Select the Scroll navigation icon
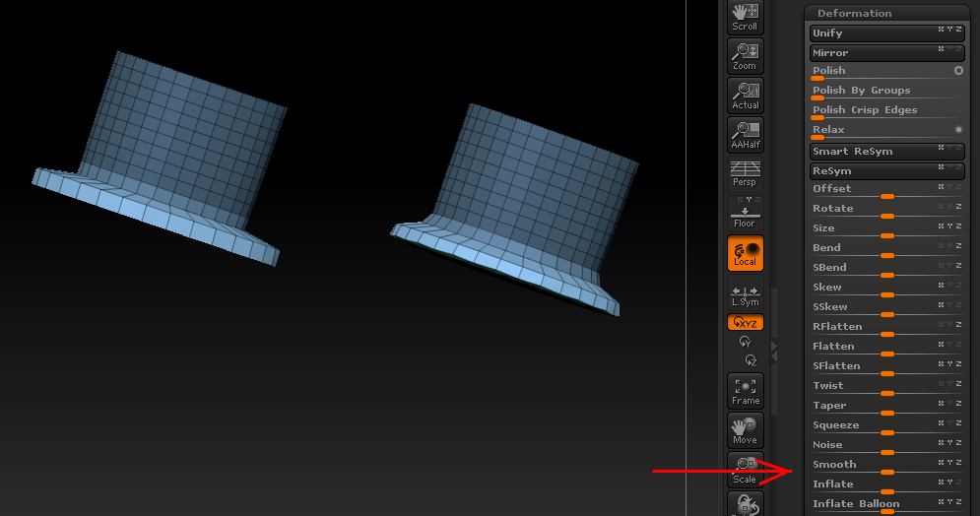This screenshot has height=516, width=980. (x=745, y=17)
